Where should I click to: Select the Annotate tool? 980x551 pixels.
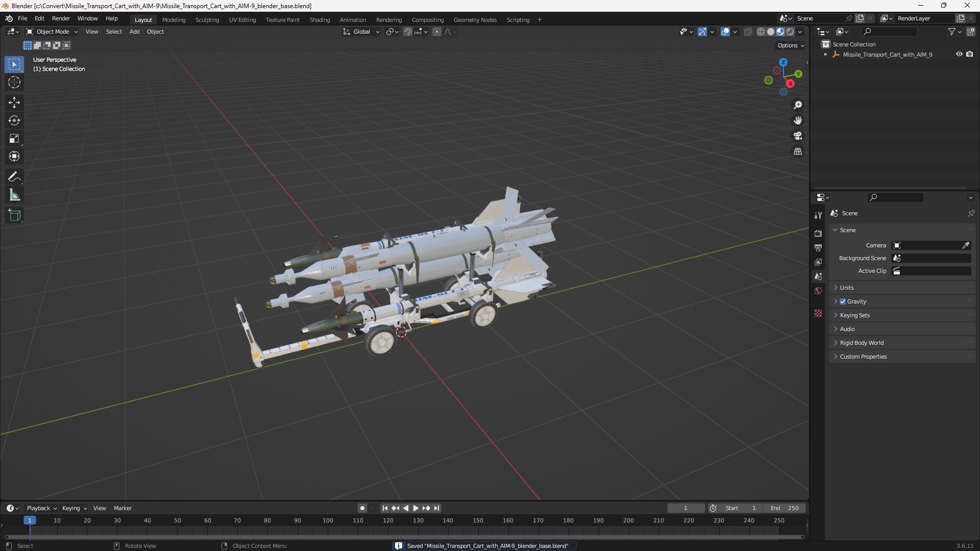tap(14, 177)
